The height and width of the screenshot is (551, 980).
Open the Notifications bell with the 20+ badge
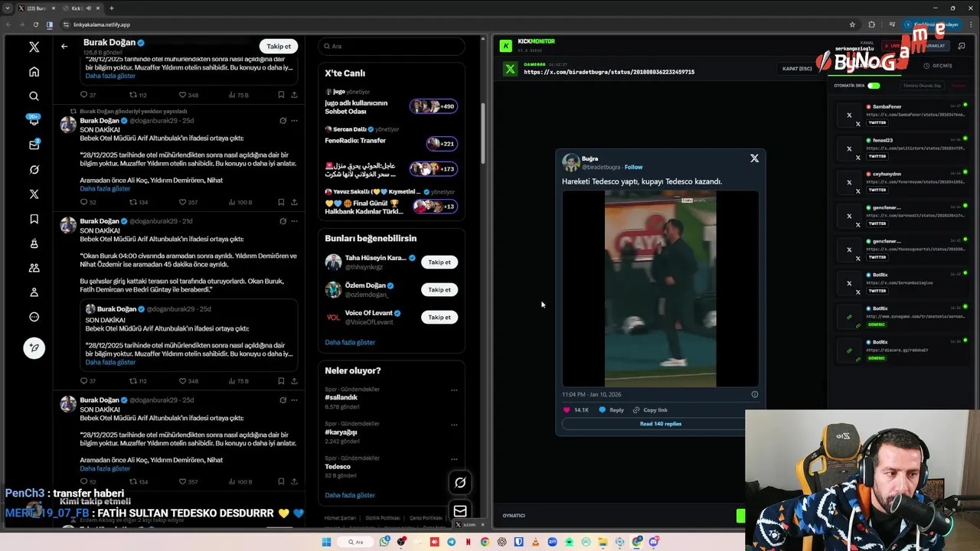pos(34,120)
